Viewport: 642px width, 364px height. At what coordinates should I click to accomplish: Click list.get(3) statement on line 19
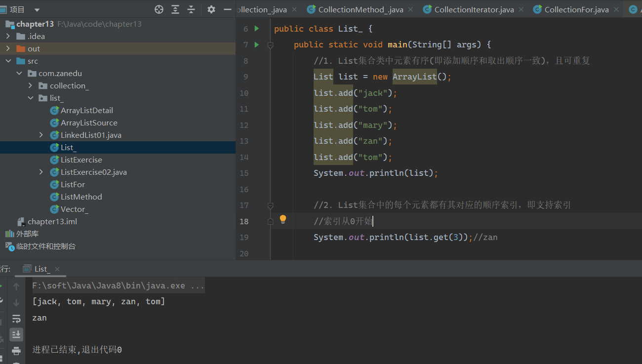coord(393,237)
